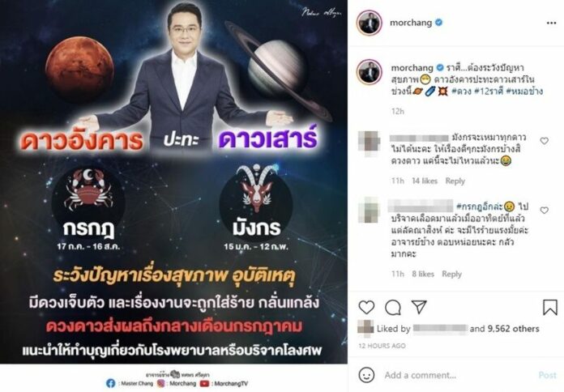Image resolution: width=564 pixels, height=392 pixels.
Task: Save post with bookmark icon
Action: click(550, 308)
